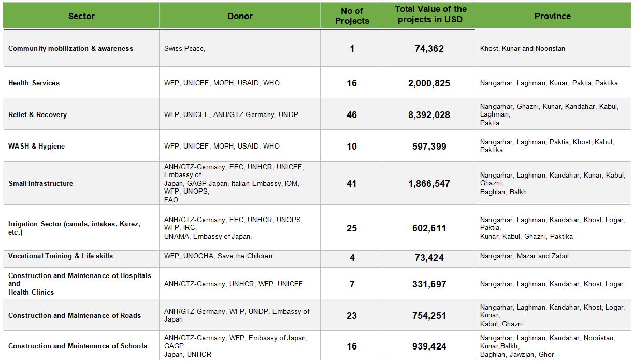
Task: Click the WASH & Hygiene sector cell
Action: coord(81,146)
